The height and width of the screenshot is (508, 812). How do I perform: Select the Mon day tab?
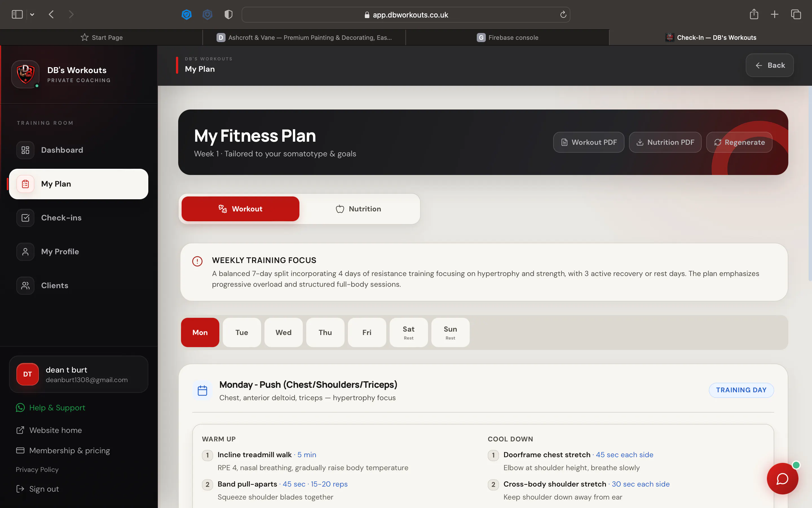point(200,333)
